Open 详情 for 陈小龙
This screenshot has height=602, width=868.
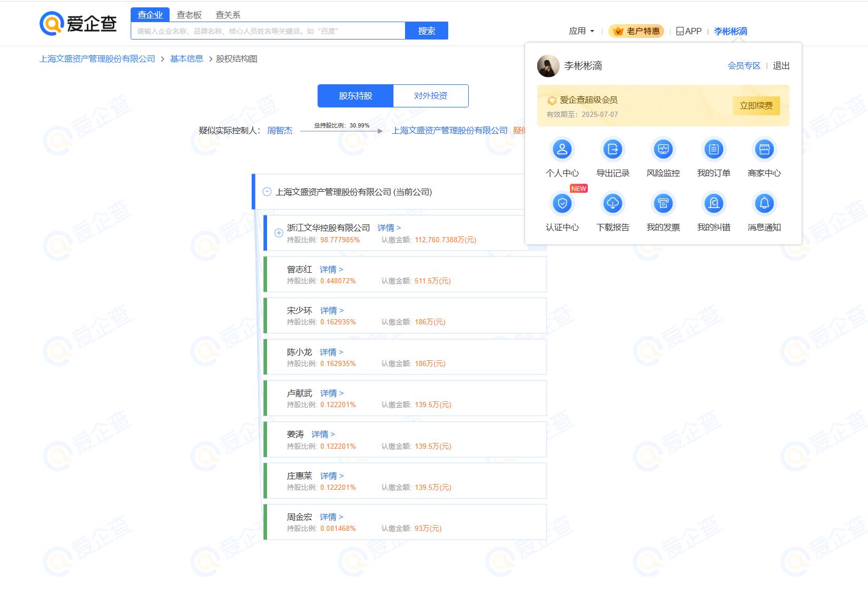pyautogui.click(x=331, y=352)
